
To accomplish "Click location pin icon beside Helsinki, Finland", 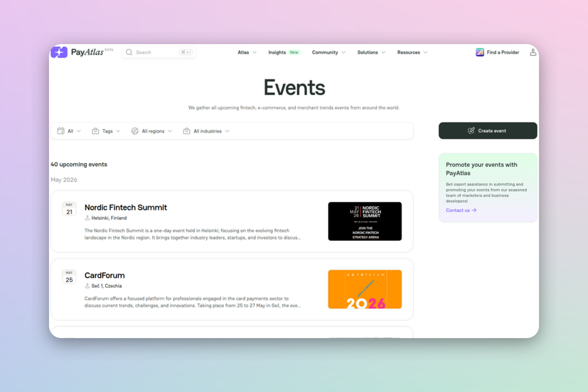I will [x=87, y=218].
